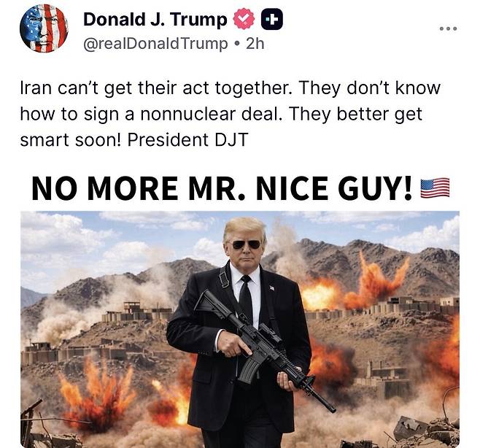The width and height of the screenshot is (480, 448).
Task: Open the Donald J. Trump display name link
Action: click(x=155, y=19)
